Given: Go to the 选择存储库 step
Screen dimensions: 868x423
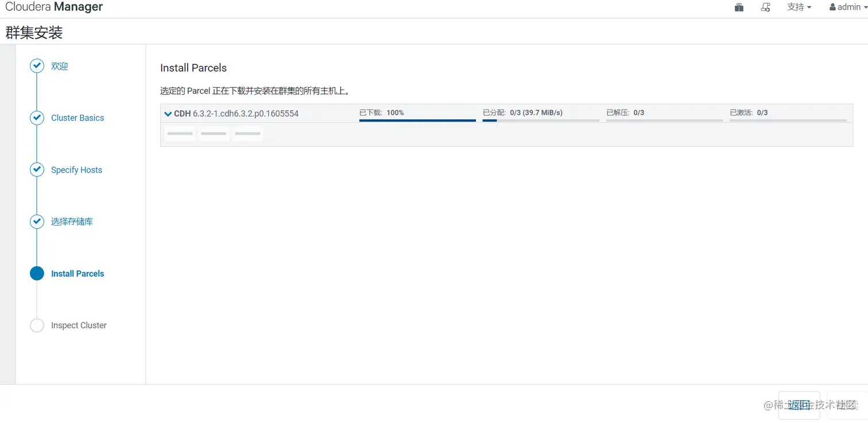Looking at the screenshot, I should tap(72, 222).
